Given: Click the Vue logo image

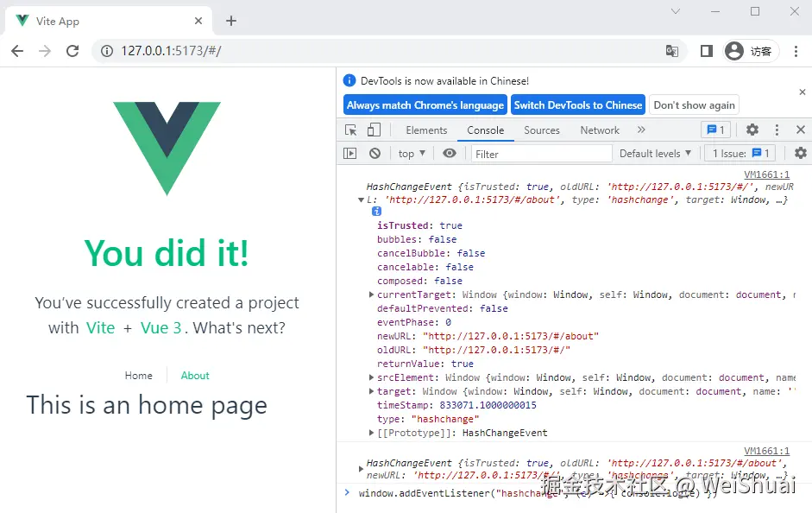Looking at the screenshot, I should 167,149.
